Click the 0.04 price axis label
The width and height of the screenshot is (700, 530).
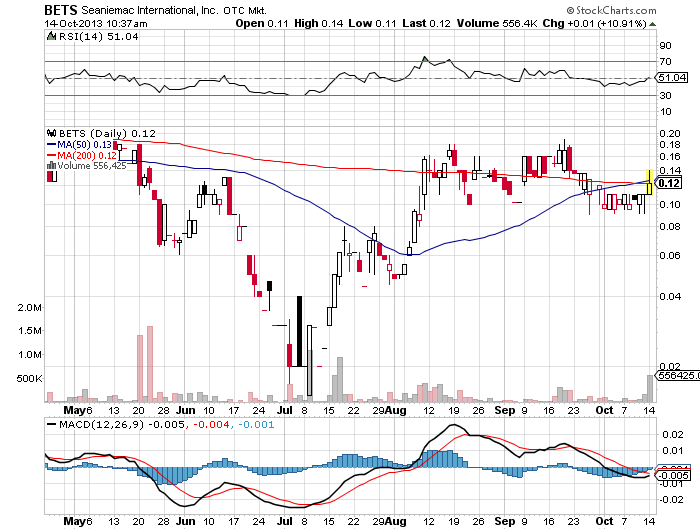(670, 296)
